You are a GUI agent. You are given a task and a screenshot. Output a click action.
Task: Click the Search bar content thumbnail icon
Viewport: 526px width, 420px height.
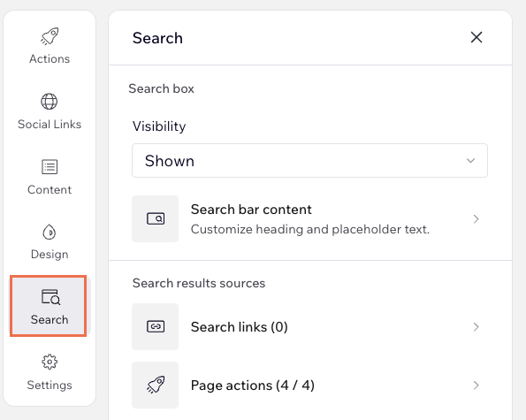156,218
